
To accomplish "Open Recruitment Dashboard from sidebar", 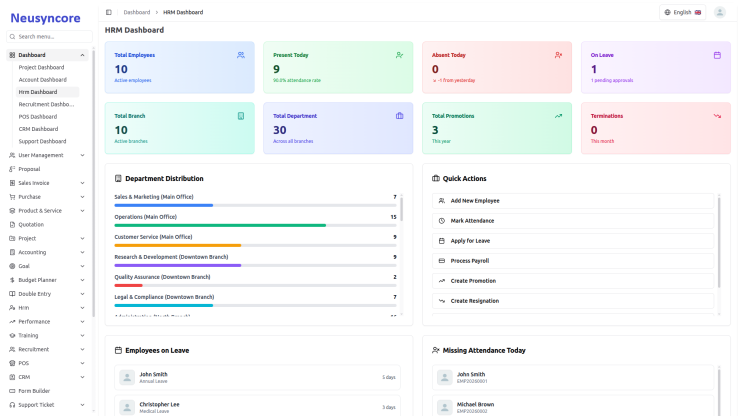I will pyautogui.click(x=46, y=104).
